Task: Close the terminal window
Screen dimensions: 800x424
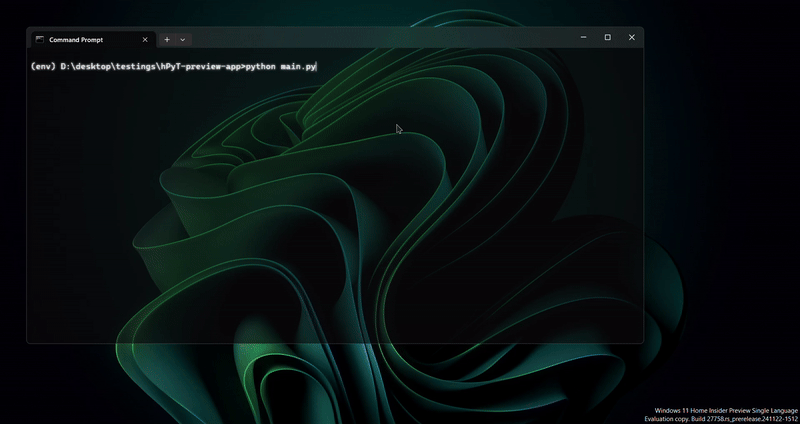Action: (x=632, y=38)
